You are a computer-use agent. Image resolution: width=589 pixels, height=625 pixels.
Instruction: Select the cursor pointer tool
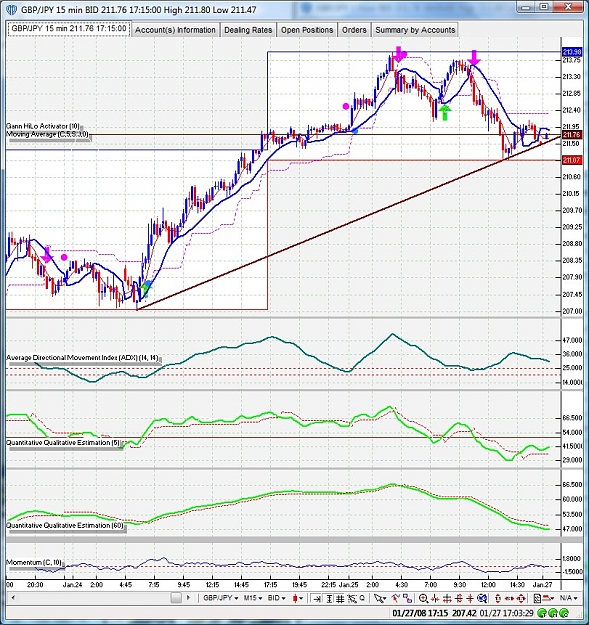coord(380,598)
